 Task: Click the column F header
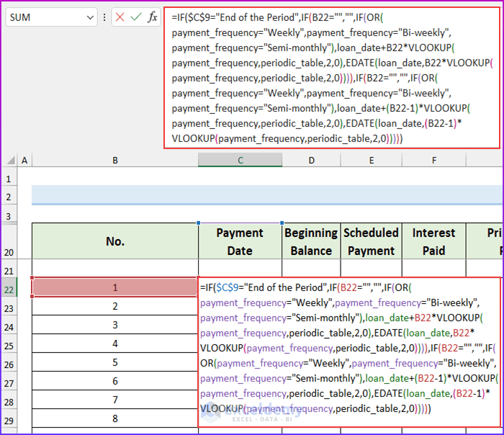click(433, 161)
